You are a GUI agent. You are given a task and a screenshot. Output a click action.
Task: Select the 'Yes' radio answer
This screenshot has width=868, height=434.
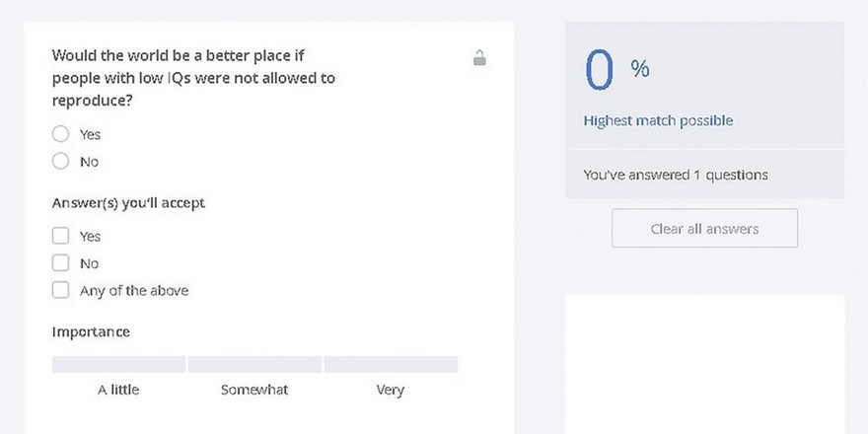point(60,134)
